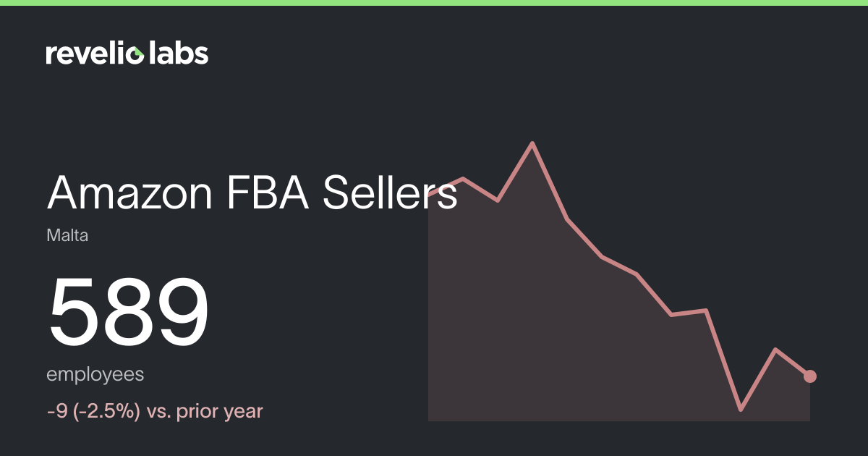The width and height of the screenshot is (868, 456).
Task: Select the Malta location label
Action: coord(67,235)
